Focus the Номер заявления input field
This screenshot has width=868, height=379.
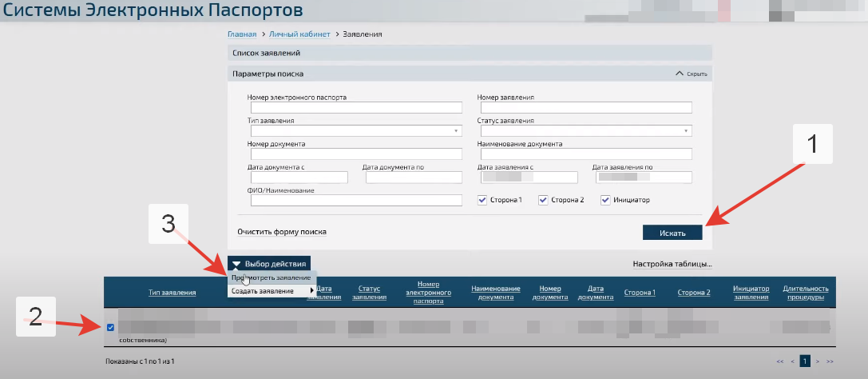[586, 107]
